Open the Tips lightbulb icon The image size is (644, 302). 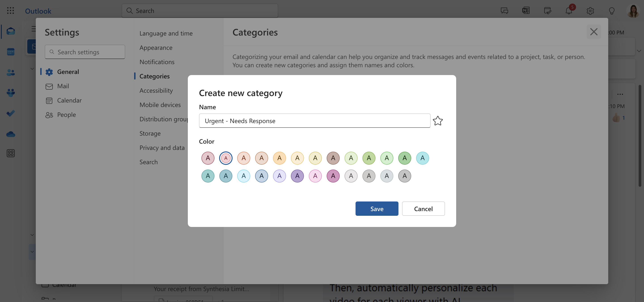pyautogui.click(x=612, y=11)
